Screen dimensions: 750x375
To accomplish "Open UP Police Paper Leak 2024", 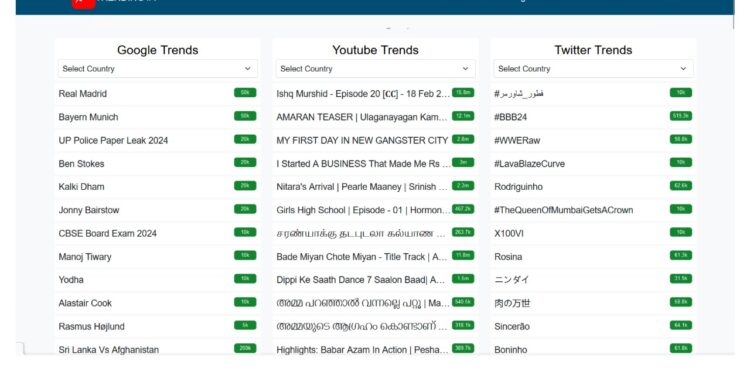I will click(x=113, y=141).
